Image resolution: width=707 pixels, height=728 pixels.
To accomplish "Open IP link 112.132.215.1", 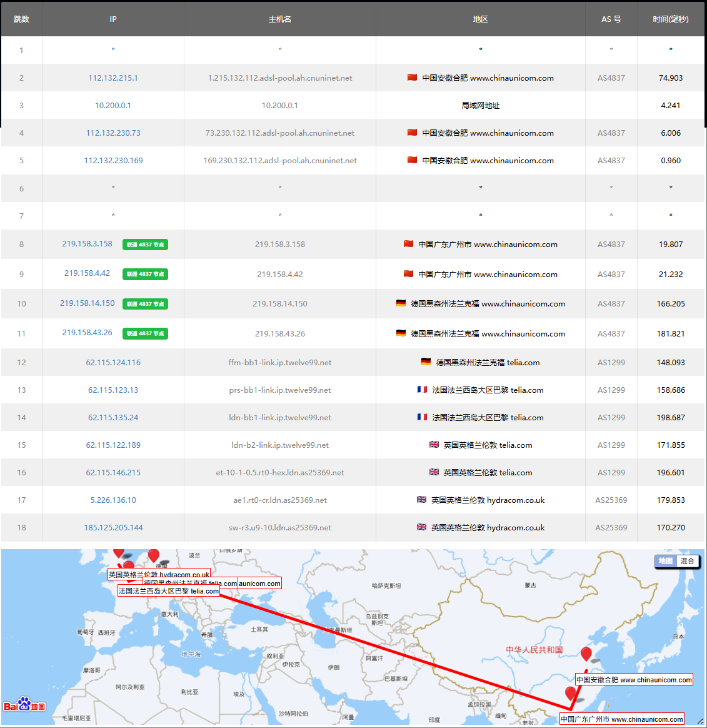I will point(113,78).
